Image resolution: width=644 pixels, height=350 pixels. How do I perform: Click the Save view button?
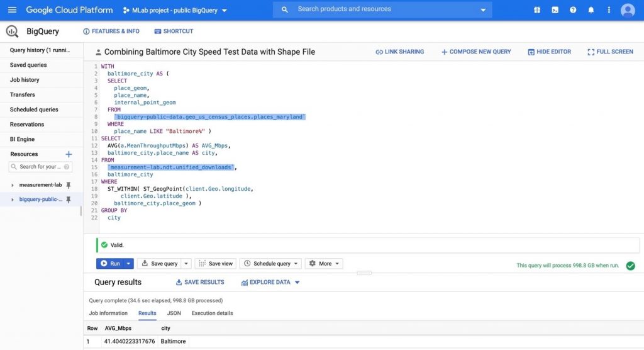pyautogui.click(x=216, y=264)
